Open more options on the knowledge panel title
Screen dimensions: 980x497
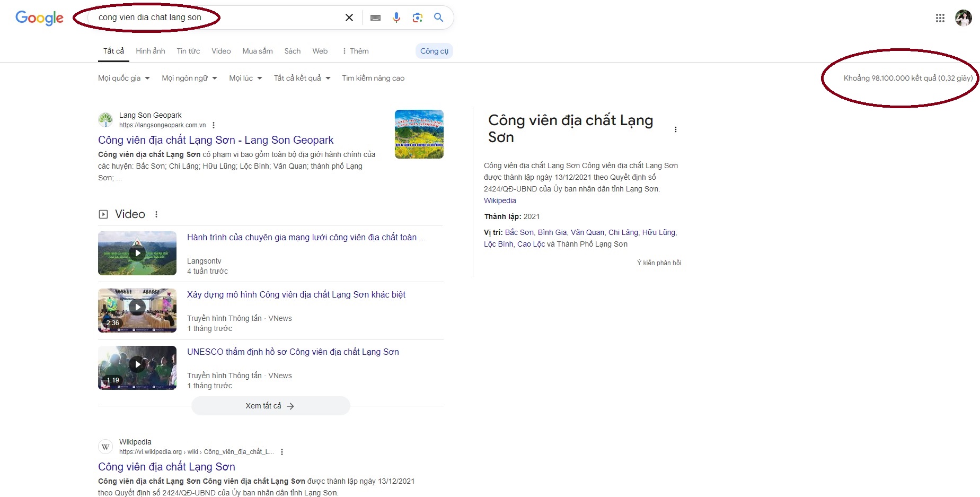[676, 129]
